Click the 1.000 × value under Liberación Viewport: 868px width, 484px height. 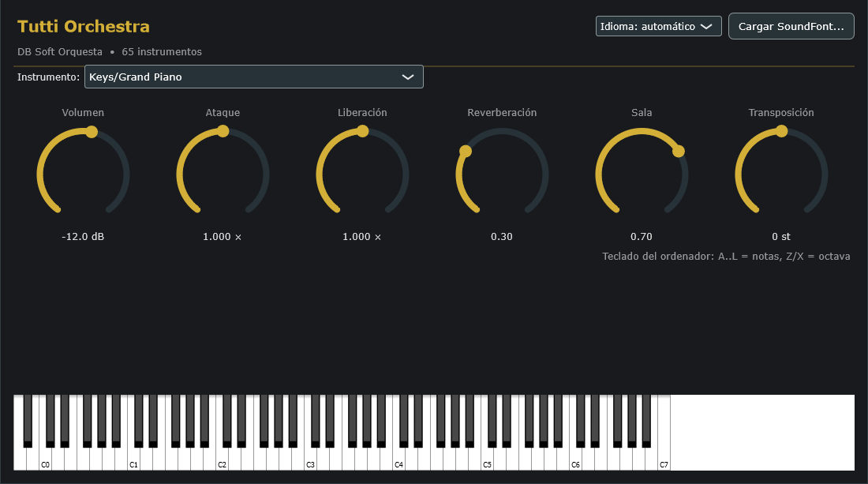[362, 236]
